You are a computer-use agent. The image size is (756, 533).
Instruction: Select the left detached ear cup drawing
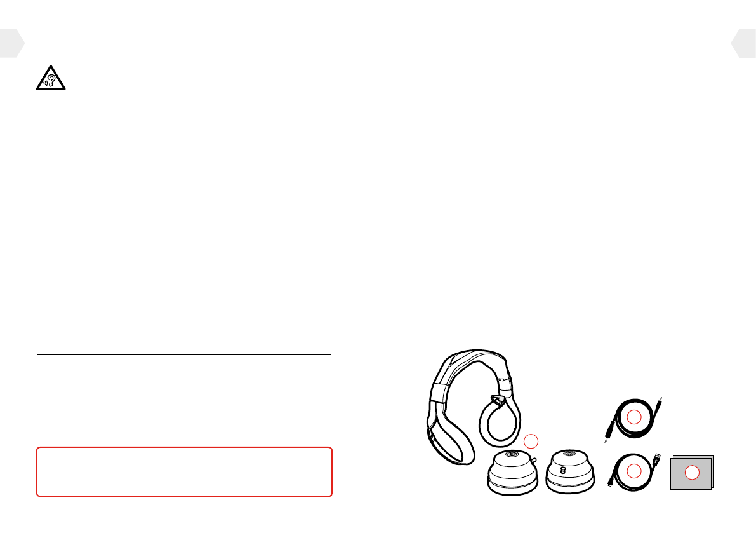[x=512, y=472]
